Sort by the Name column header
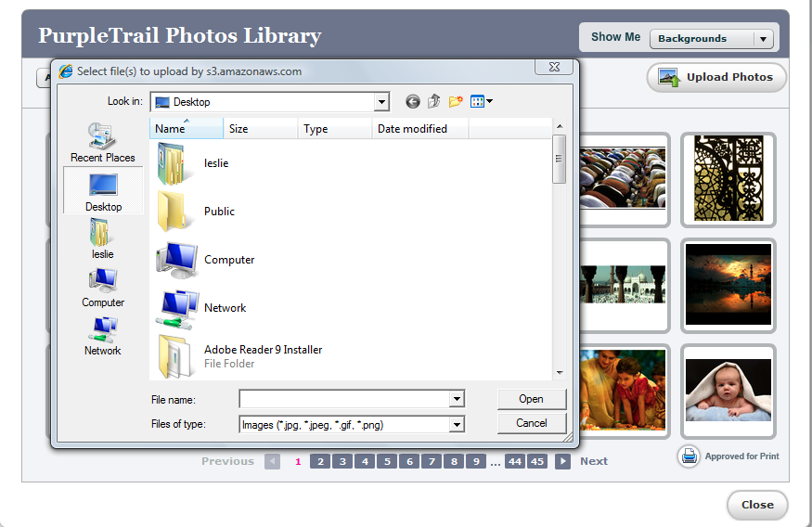Viewport: 812px width, 527px height. coord(187,128)
